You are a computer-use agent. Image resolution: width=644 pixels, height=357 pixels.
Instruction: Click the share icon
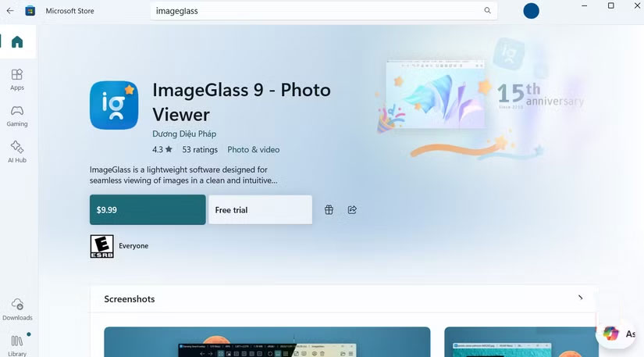352,209
